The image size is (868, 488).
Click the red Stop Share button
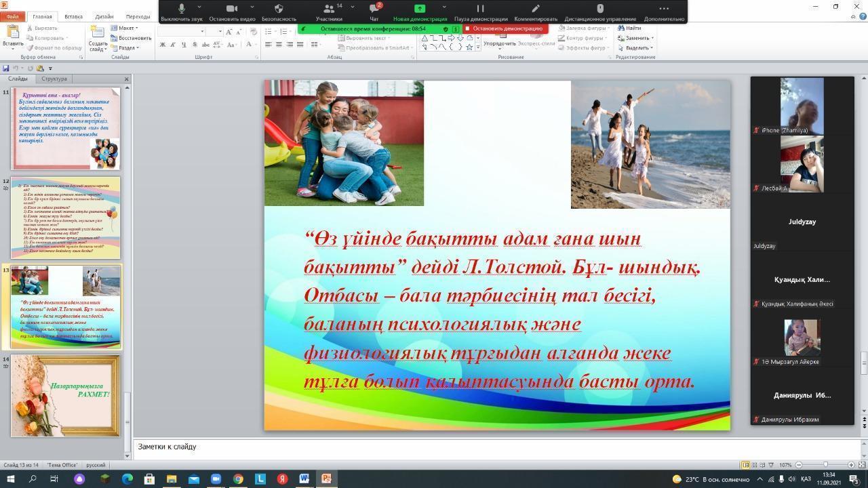click(505, 28)
